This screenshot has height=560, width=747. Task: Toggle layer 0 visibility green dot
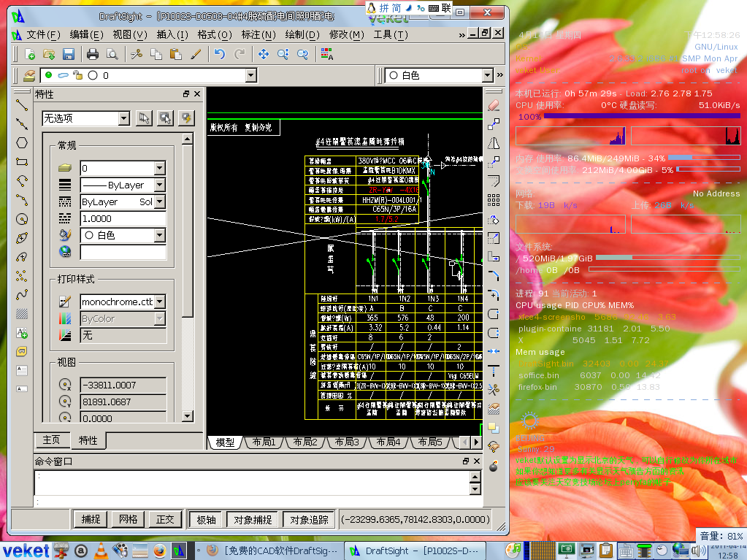[x=49, y=75]
